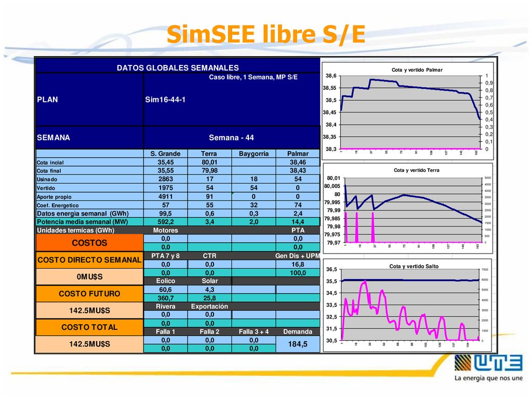Viewport: 532px width, 399px height.
Task: Select Palmar Cota incial value 38,46
Action: (298, 163)
